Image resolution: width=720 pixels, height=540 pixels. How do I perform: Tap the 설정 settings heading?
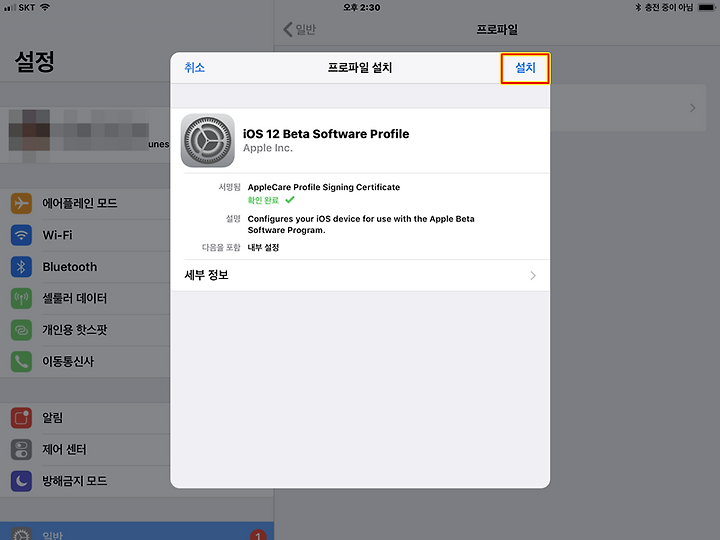(35, 62)
